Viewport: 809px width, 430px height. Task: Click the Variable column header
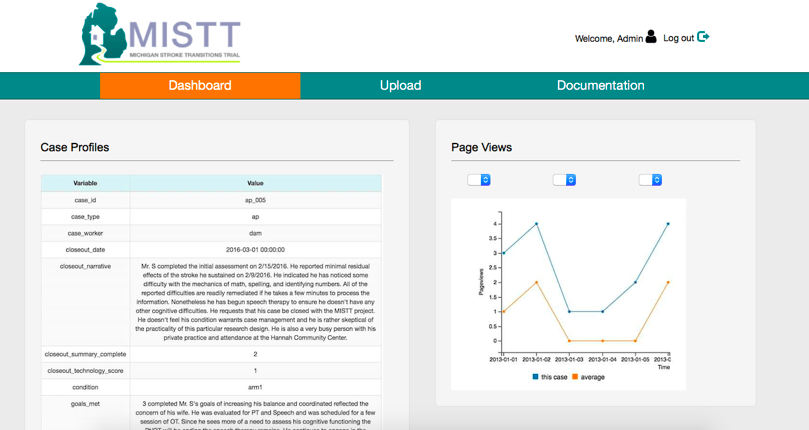tap(85, 184)
